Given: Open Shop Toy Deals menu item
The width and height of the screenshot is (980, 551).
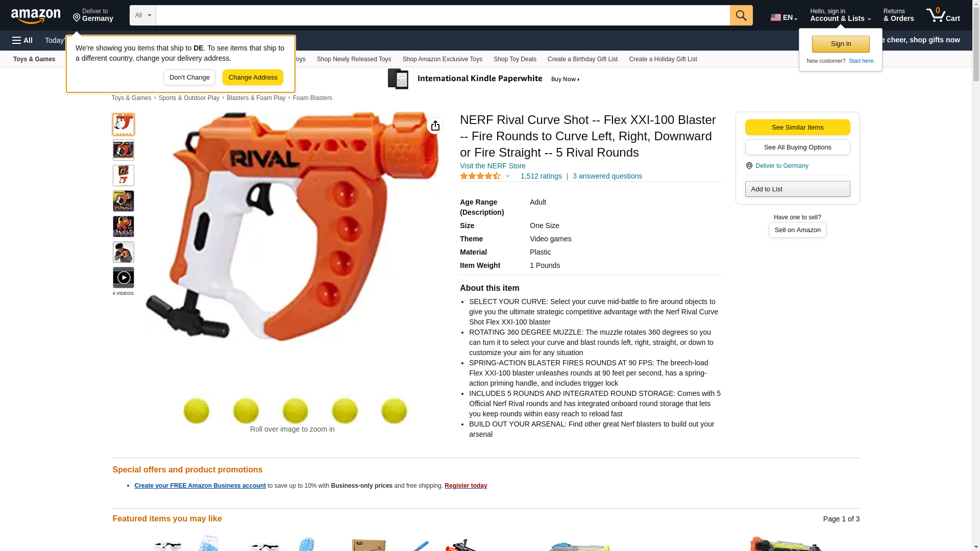Looking at the screenshot, I should tap(514, 59).
